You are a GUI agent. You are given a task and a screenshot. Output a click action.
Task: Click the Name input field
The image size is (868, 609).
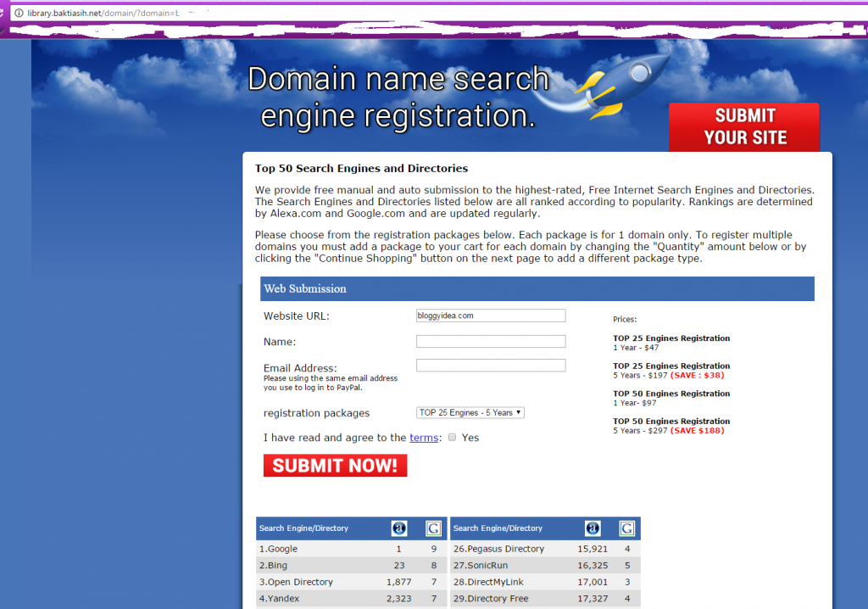tap(491, 341)
